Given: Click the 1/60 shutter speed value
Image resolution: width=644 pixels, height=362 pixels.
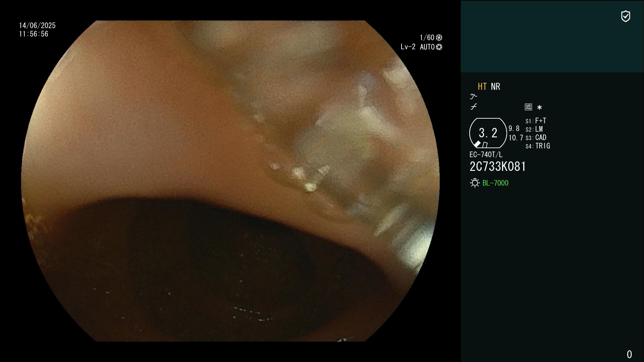Looking at the screenshot, I should tap(427, 38).
